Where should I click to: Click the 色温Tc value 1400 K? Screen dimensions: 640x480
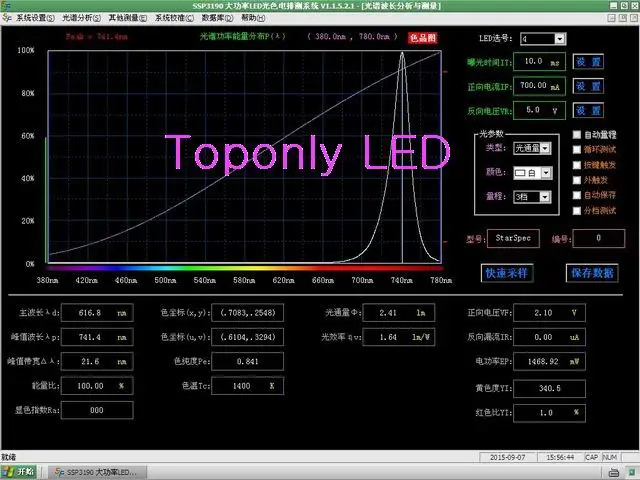247,386
